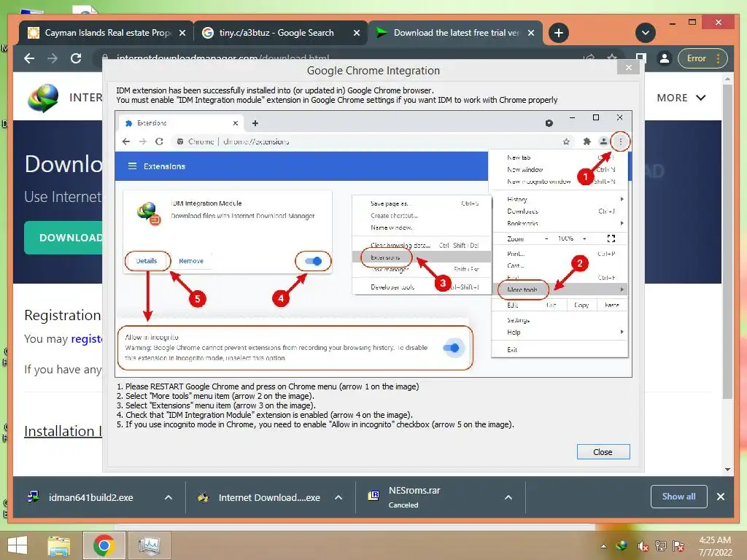747x560 pixels.
Task: Expand options for idman641build2.exe download
Action: (x=169, y=497)
